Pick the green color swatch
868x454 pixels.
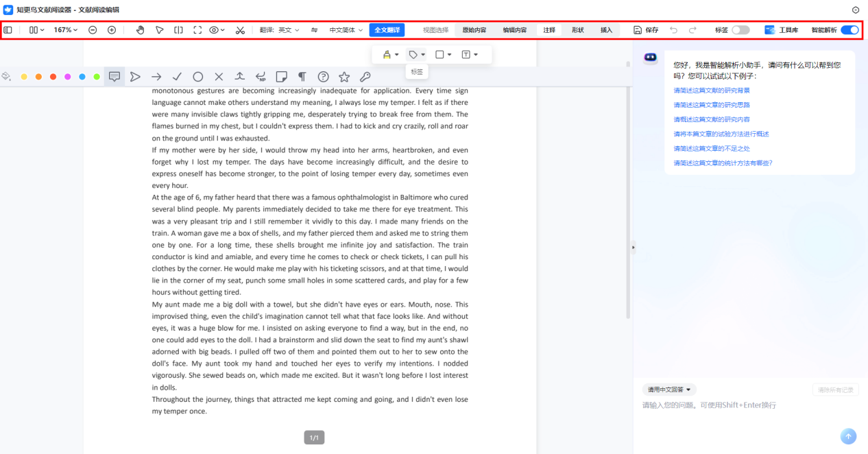pos(97,77)
